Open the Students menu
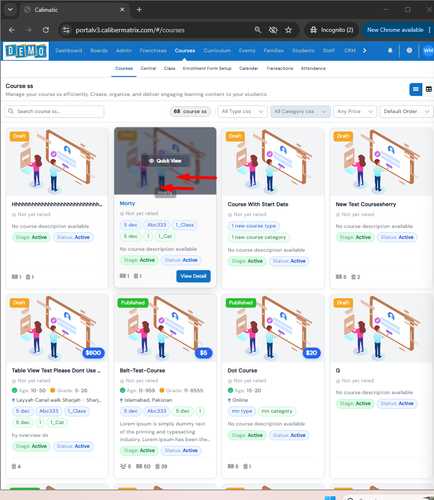The width and height of the screenshot is (434, 500). coord(303,51)
